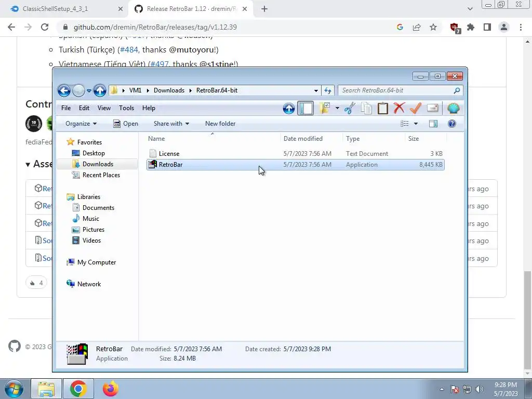Bookmark the page with the star icon

(433, 27)
